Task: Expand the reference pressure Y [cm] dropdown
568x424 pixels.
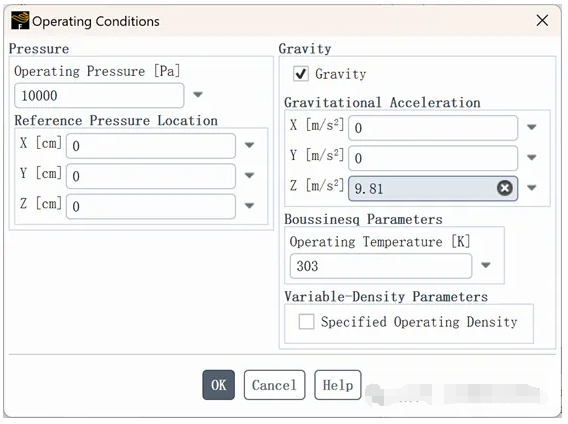Action: [249, 175]
